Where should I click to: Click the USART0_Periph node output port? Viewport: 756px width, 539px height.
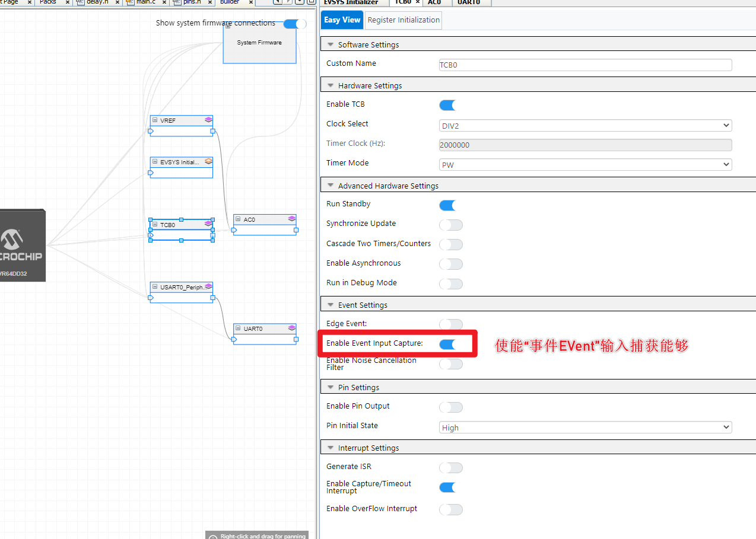click(213, 298)
